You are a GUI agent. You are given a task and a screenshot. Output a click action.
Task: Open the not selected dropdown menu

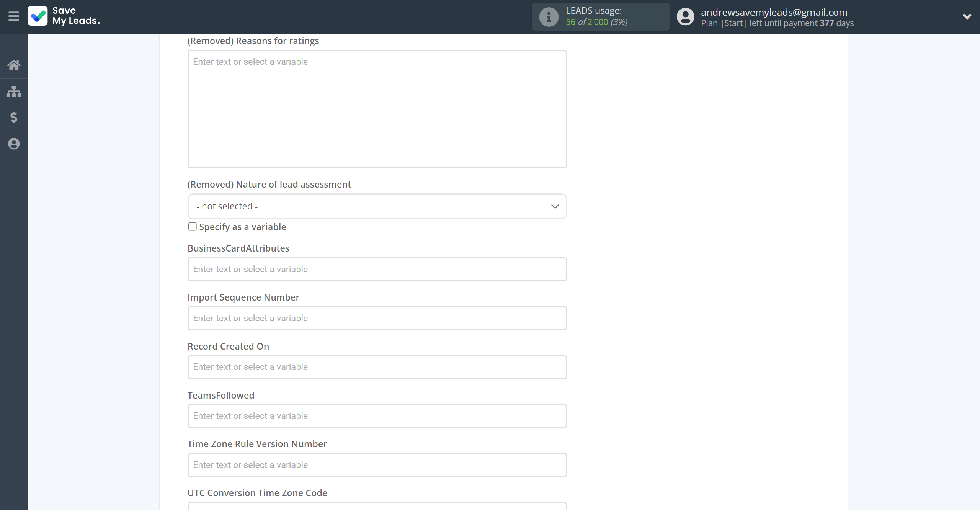[x=377, y=206]
